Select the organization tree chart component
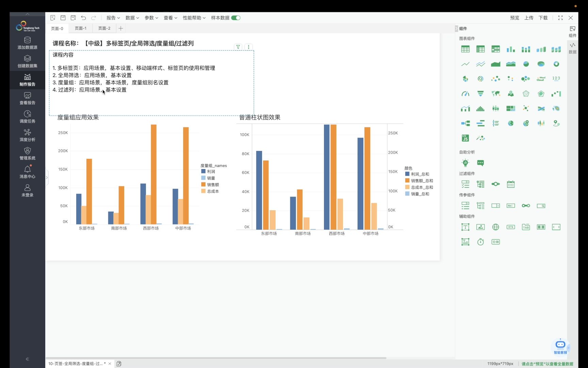Screen dimensions: 588x368 tap(465, 123)
